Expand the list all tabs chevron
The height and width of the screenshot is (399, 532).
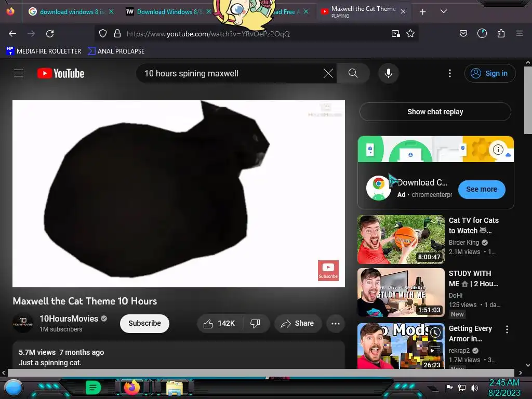(x=444, y=11)
